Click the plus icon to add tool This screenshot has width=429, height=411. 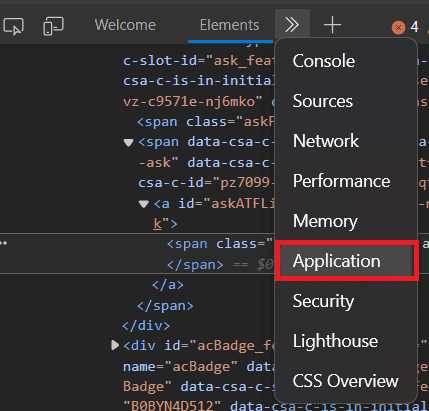coord(332,25)
